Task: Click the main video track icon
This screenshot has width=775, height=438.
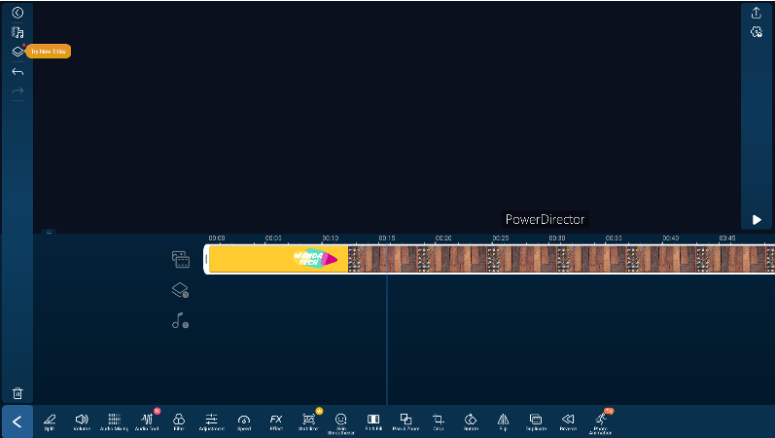Action: click(180, 259)
